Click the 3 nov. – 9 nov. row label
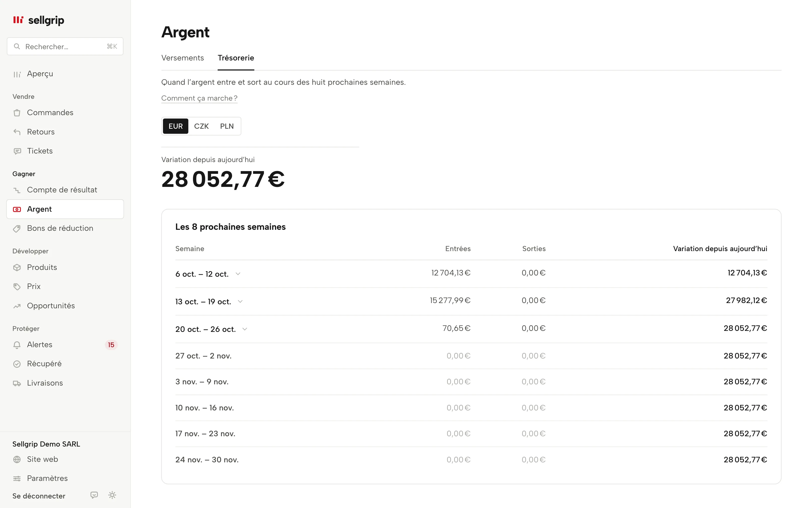This screenshot has width=812, height=508. (x=202, y=382)
